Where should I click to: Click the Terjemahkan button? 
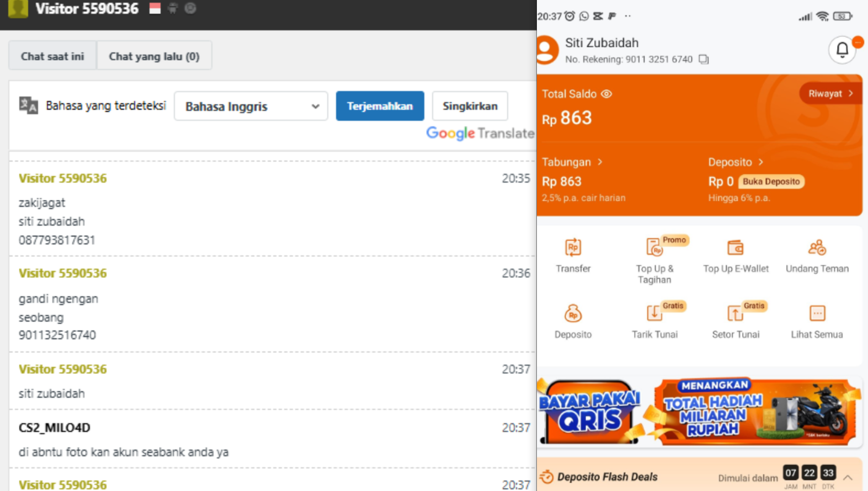380,106
